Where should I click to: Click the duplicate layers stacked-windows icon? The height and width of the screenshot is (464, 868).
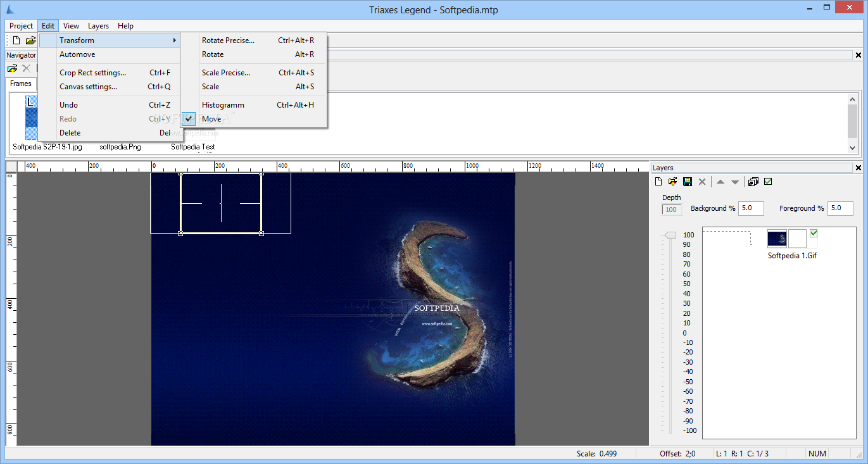[x=753, y=182]
